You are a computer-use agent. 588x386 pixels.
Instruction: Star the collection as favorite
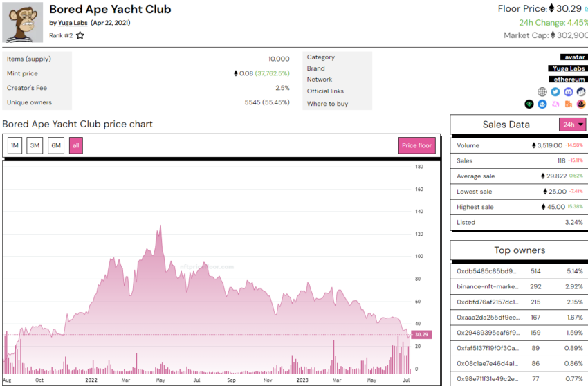point(80,35)
